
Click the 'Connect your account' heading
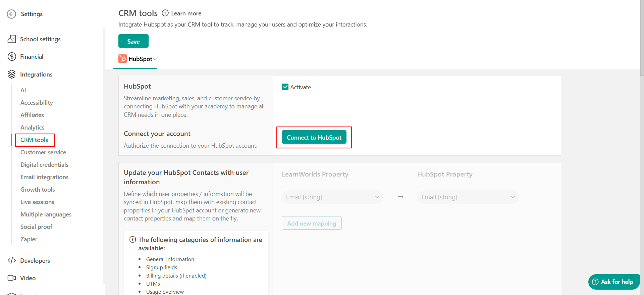click(157, 134)
